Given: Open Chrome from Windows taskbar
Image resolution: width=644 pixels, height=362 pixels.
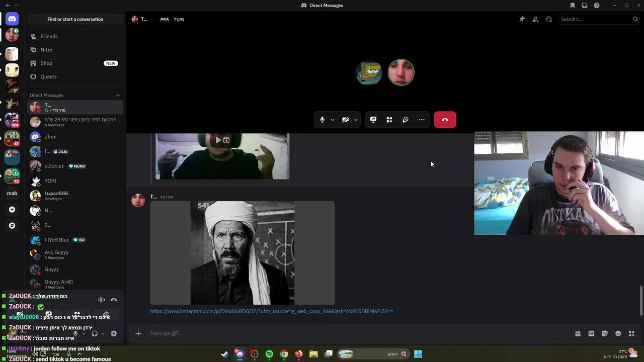Looking at the screenshot, I should click(284, 354).
